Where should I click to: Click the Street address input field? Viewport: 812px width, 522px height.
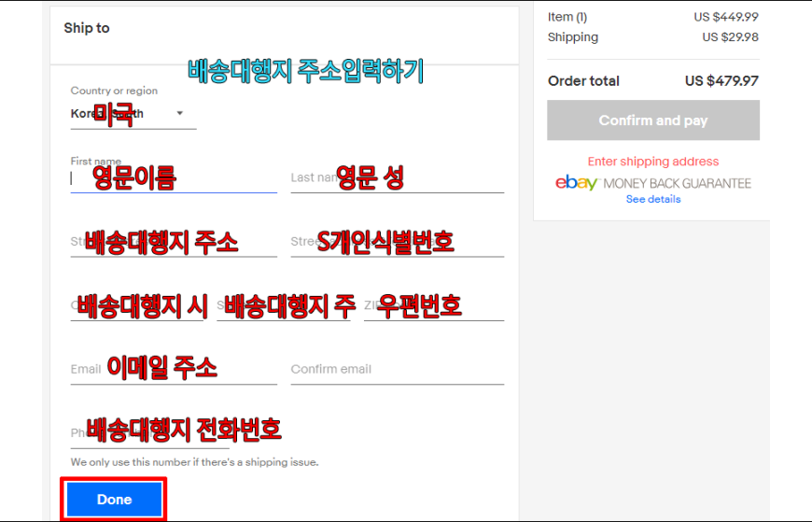pos(174,242)
